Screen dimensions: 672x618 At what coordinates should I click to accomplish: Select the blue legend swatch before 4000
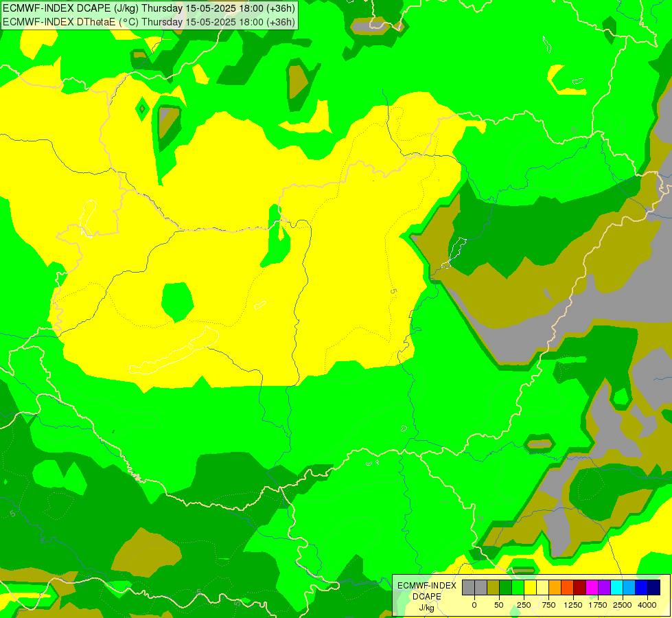[642, 587]
